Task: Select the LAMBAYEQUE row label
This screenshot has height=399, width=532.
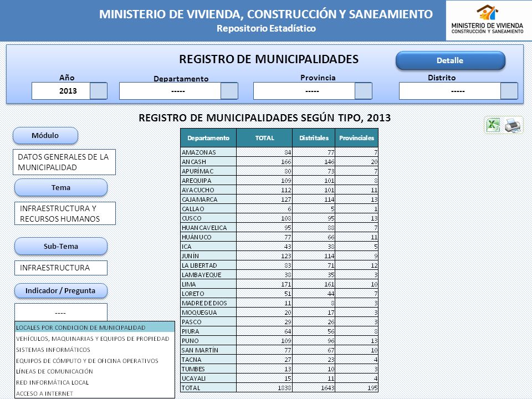Action: coord(202,275)
